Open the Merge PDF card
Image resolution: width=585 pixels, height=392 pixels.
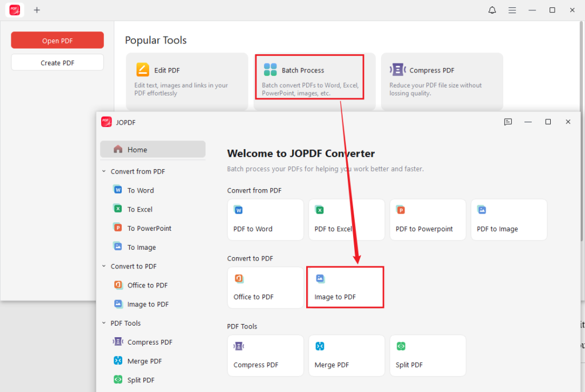click(x=347, y=355)
